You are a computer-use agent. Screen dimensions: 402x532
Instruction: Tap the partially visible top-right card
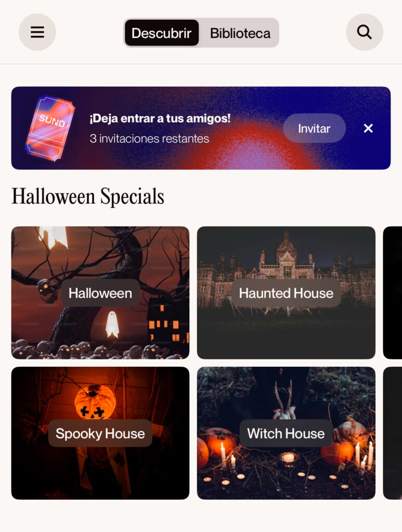(x=393, y=292)
